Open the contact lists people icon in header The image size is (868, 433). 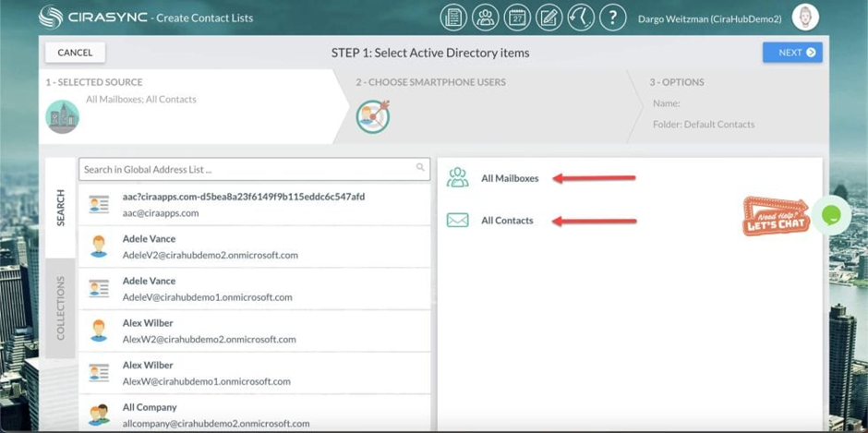tap(486, 18)
